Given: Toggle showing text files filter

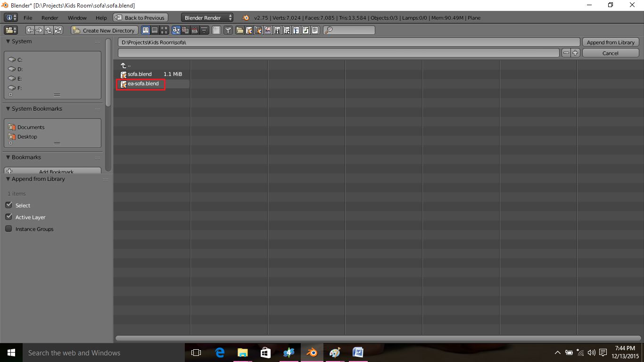Looking at the screenshot, I should point(315,30).
